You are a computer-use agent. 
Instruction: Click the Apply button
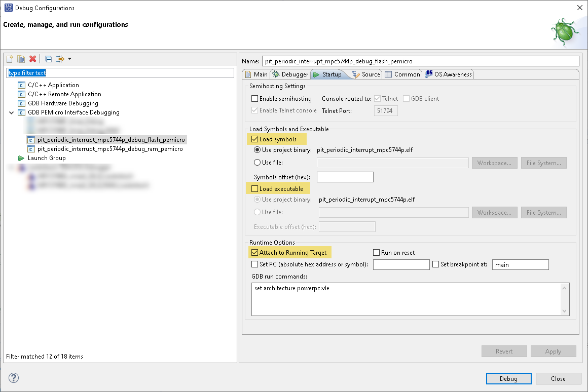(553, 351)
